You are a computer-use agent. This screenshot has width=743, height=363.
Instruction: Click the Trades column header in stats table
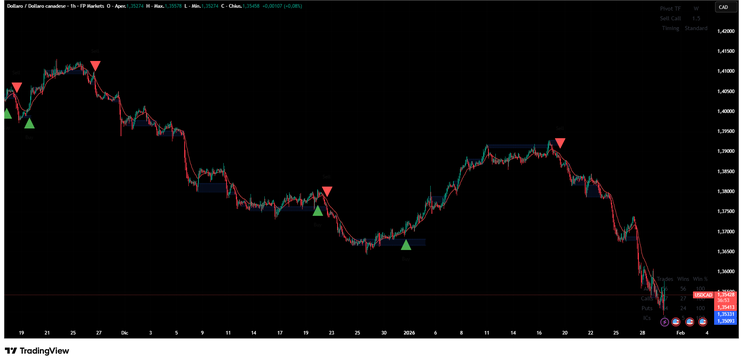pyautogui.click(x=665, y=279)
